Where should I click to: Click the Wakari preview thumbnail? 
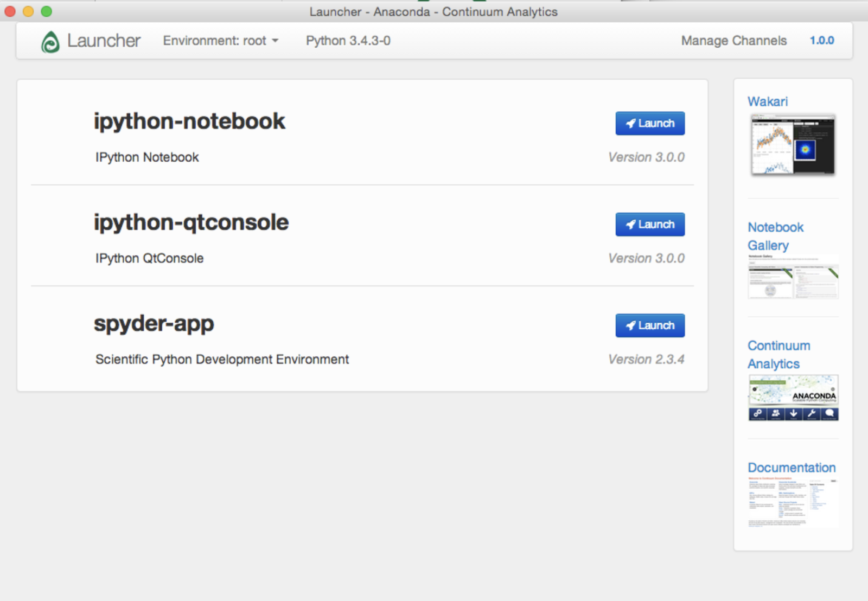click(793, 145)
